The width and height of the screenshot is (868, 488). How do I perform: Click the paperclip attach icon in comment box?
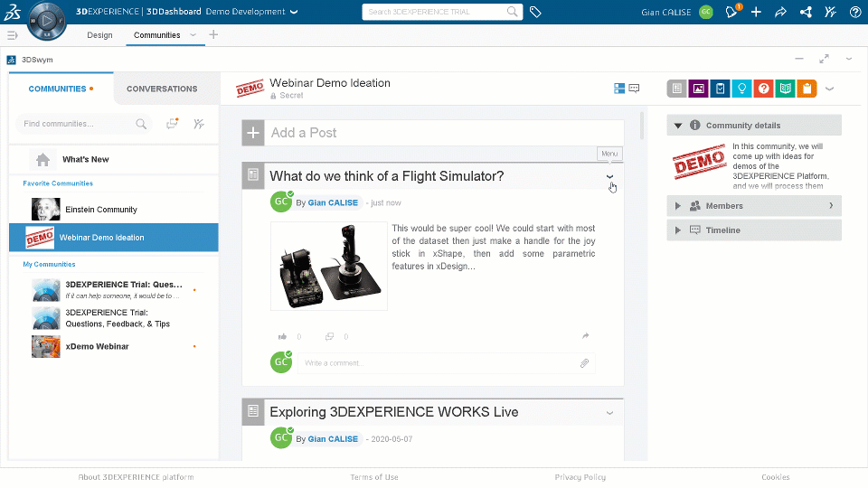584,363
